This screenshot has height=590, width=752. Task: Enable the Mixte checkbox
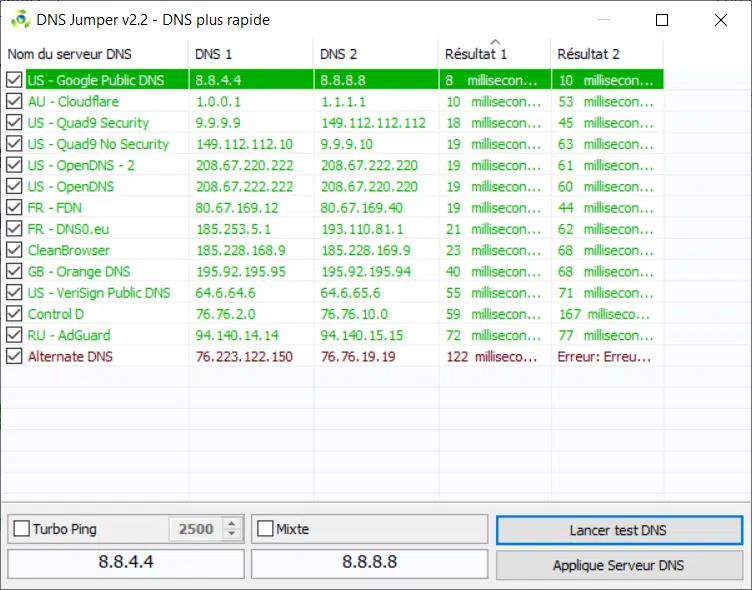click(265, 529)
